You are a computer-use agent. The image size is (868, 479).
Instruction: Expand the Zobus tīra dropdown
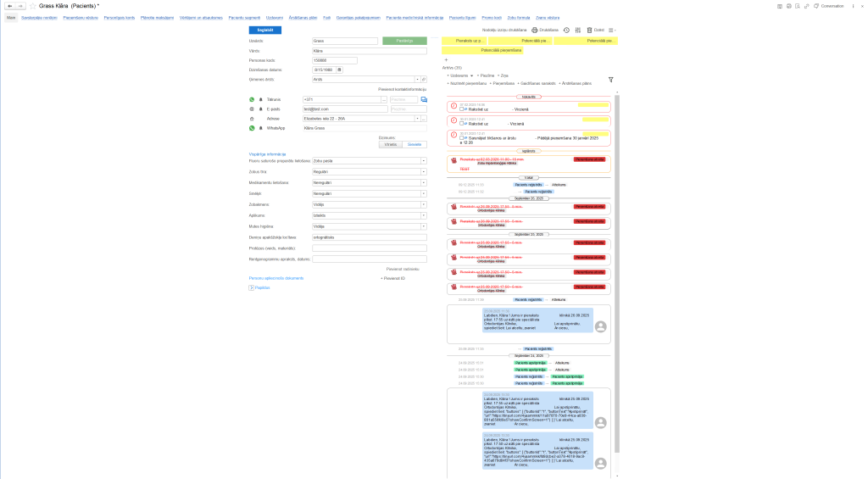coord(423,171)
